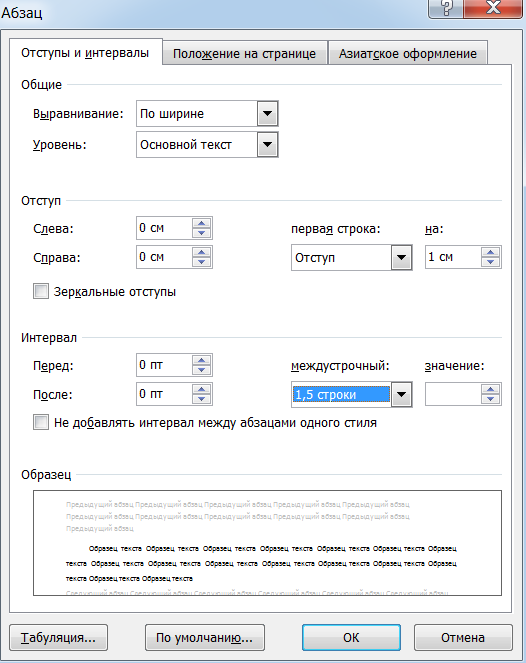Image resolution: width=526 pixels, height=663 pixels.
Task: Open Азиатское оформление tab
Action: tap(408, 54)
